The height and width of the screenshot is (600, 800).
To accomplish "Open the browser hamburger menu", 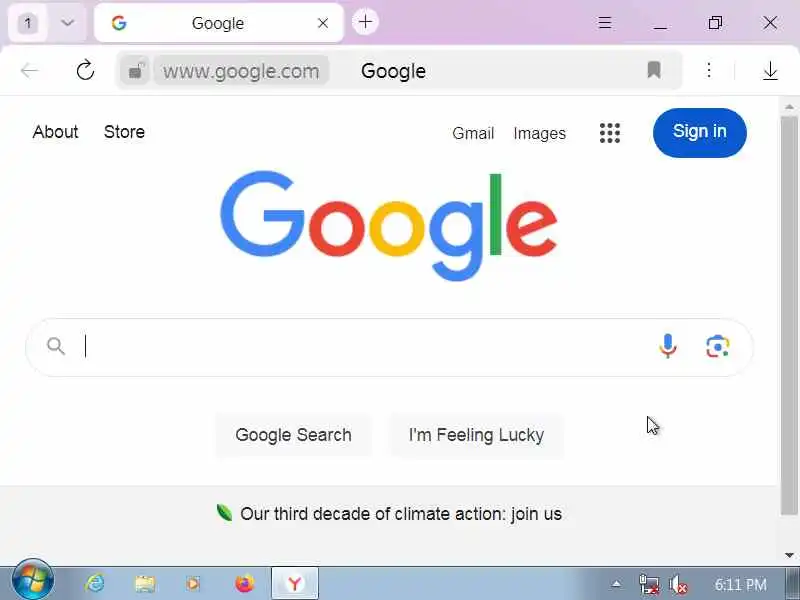I will tap(605, 22).
